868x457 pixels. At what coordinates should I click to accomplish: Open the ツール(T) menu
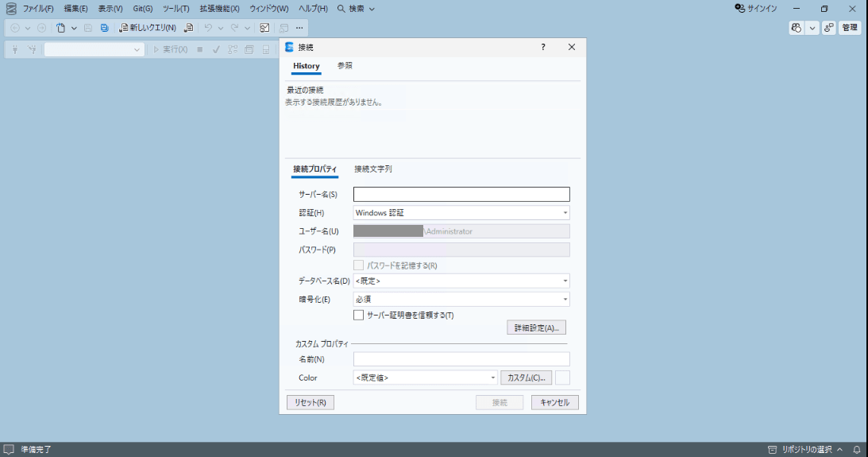click(176, 9)
